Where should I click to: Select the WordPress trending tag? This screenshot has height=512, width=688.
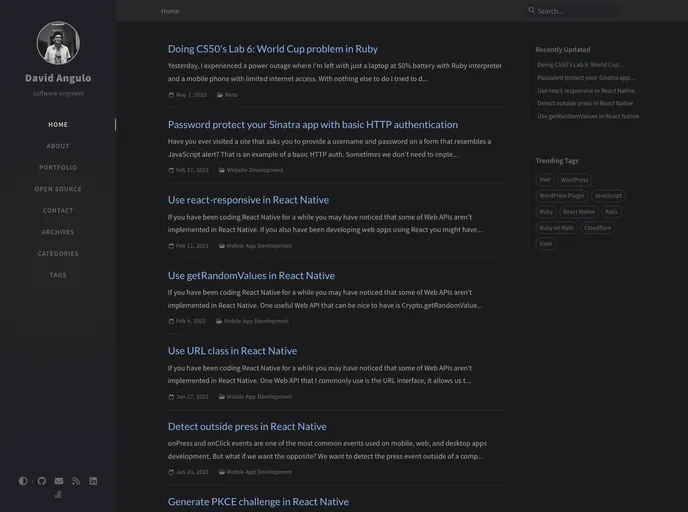pos(574,180)
